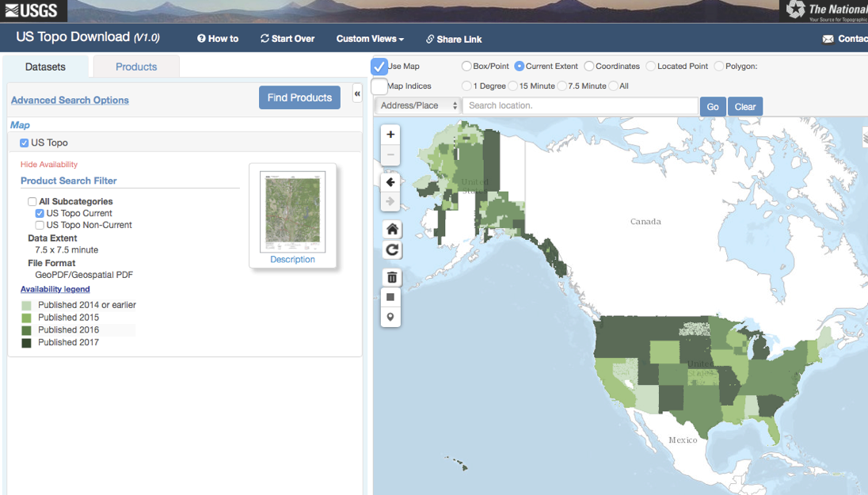Check All Subcategories
Screen dimensions: 868x495
coord(32,201)
